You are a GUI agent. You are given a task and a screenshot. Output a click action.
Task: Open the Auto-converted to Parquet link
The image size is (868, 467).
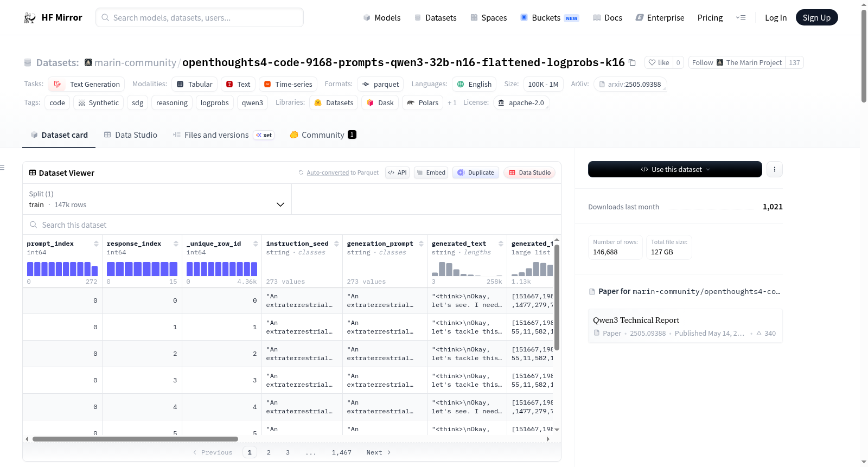click(328, 172)
